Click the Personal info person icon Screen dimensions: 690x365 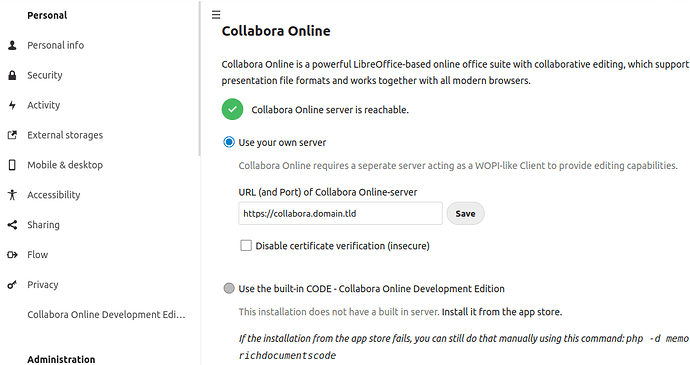[x=12, y=45]
